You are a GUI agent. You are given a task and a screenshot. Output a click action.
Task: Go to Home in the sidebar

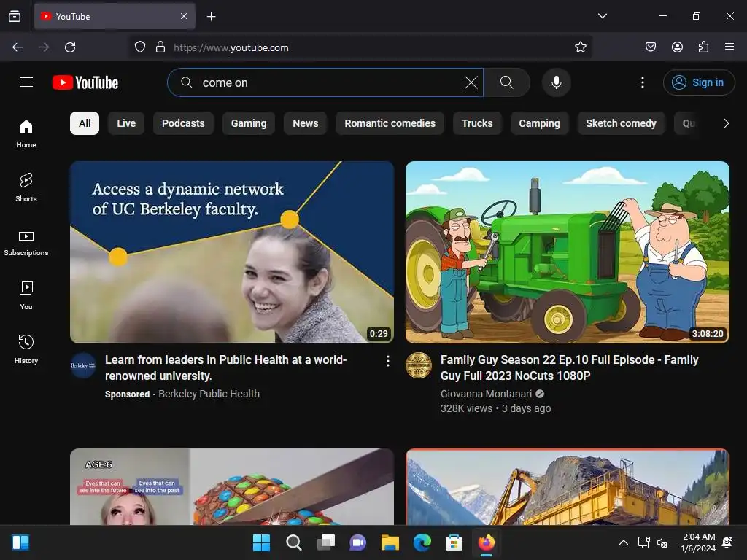pyautogui.click(x=26, y=134)
